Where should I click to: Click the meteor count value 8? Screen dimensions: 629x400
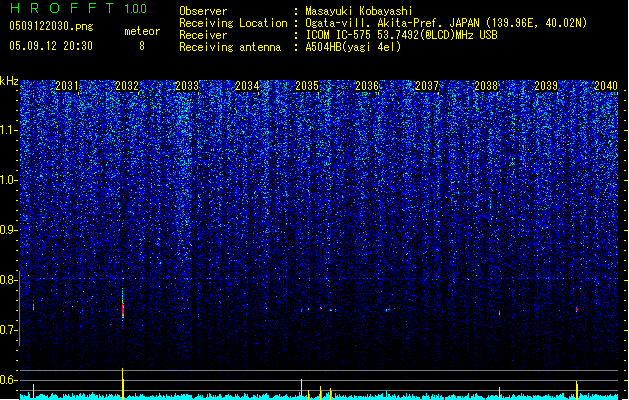(x=142, y=46)
